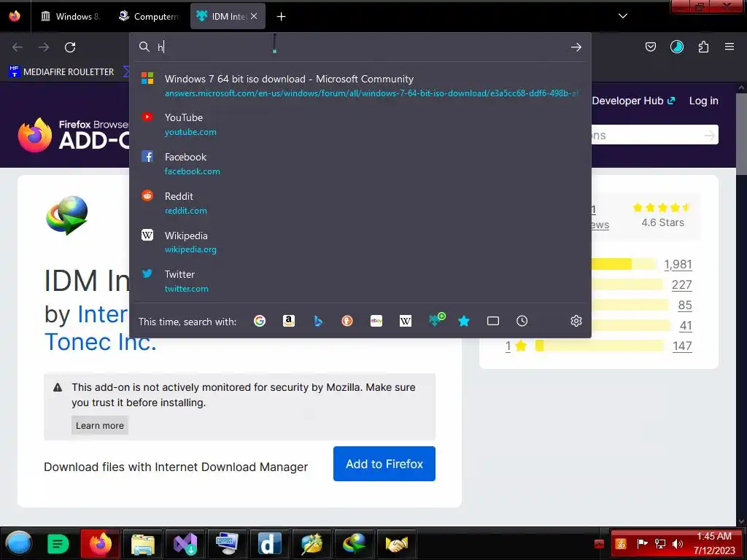Open Pocket save icon

(x=650, y=47)
